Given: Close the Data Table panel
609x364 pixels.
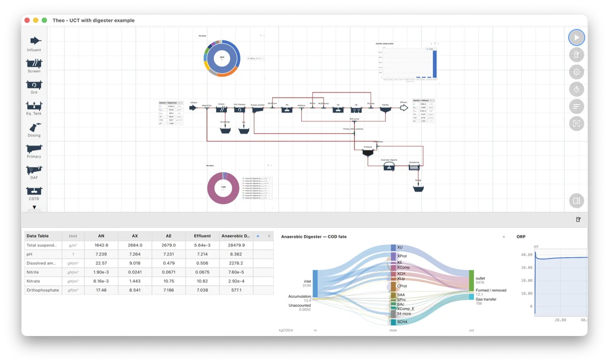Looking at the screenshot, I should coord(269,236).
